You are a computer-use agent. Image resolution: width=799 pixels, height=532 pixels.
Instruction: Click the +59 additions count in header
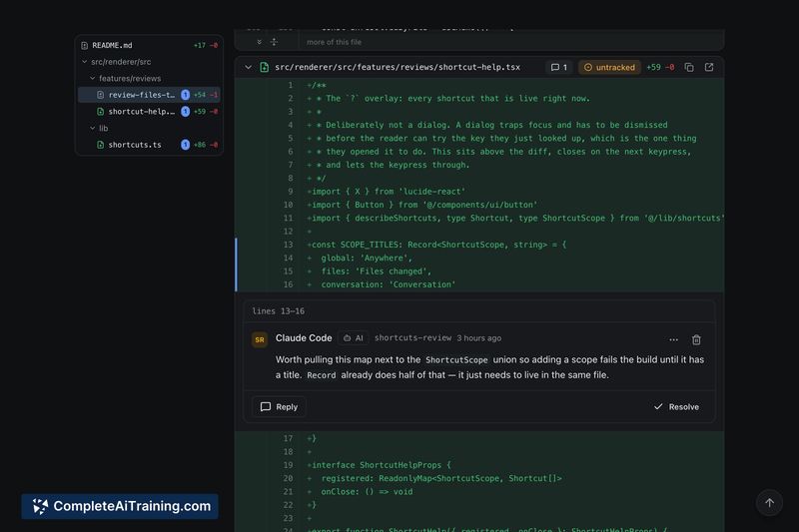click(654, 67)
